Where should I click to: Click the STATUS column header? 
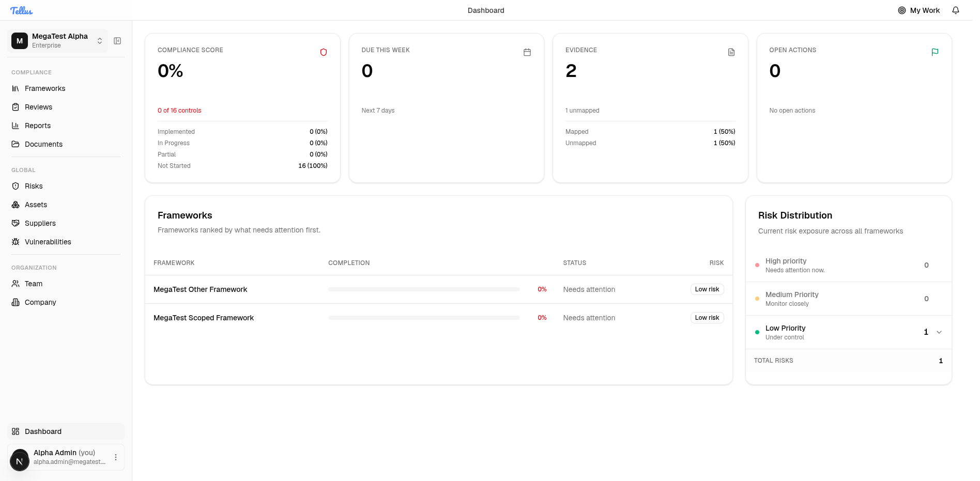click(x=574, y=263)
